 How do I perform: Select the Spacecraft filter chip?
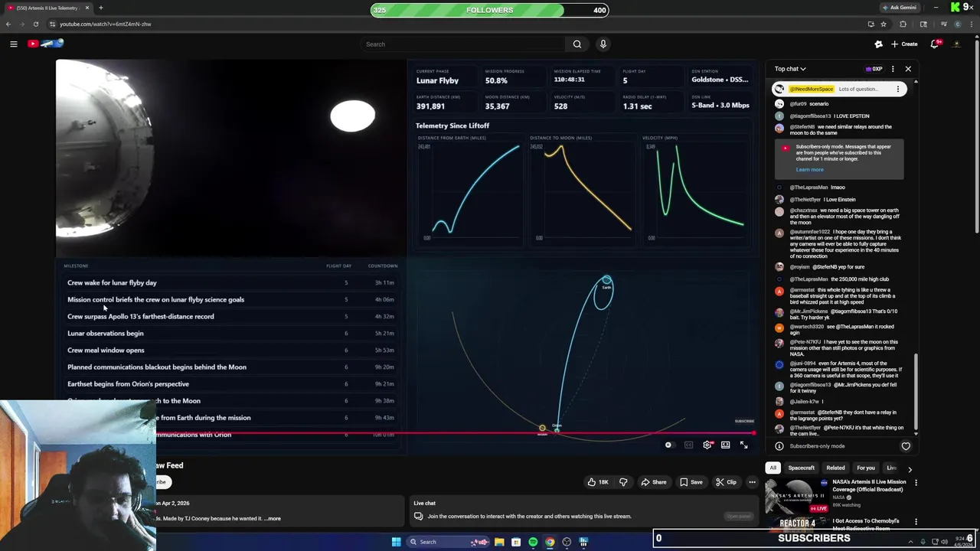point(802,468)
